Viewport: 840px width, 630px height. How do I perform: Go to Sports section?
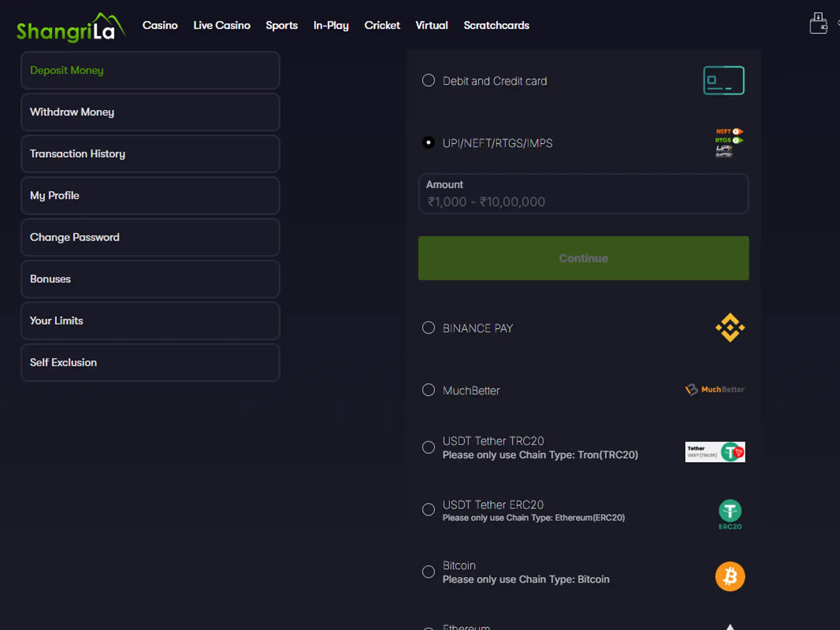point(282,25)
